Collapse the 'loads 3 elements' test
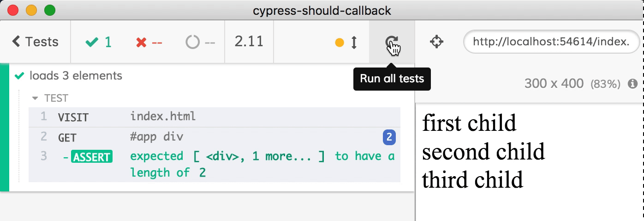Image resolution: width=644 pixels, height=221 pixels. tap(76, 75)
